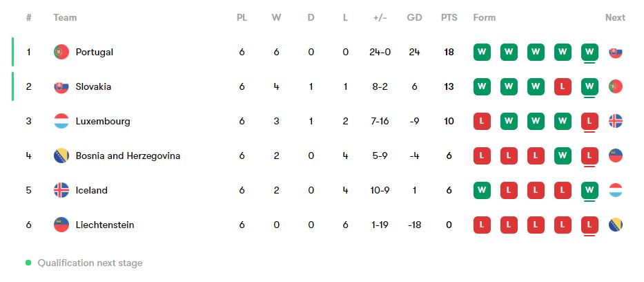
Task: Select Luxembourg's latest underlined L result
Action: [x=589, y=121]
